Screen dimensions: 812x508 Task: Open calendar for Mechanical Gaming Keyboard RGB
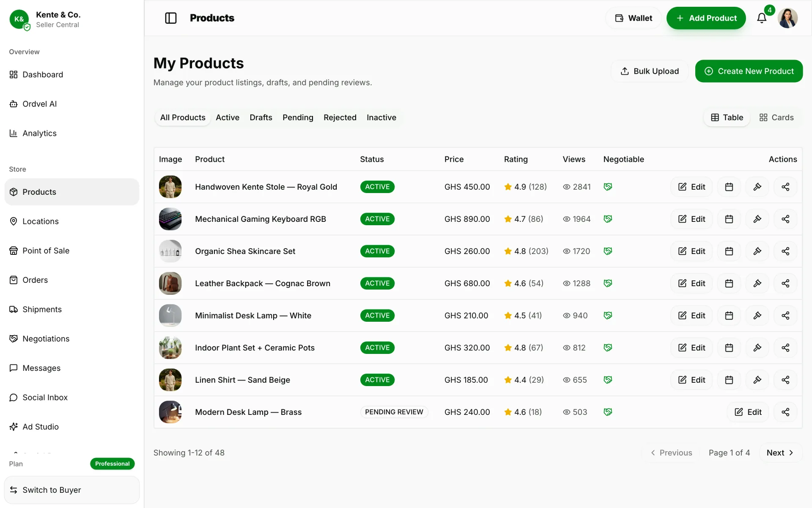(x=729, y=219)
